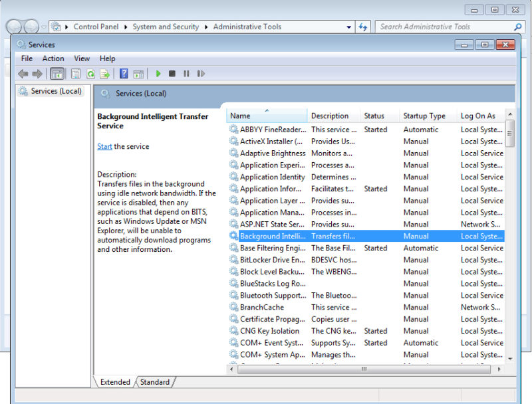Open the address bar dropdown
This screenshot has height=404, width=532.
coord(349,27)
